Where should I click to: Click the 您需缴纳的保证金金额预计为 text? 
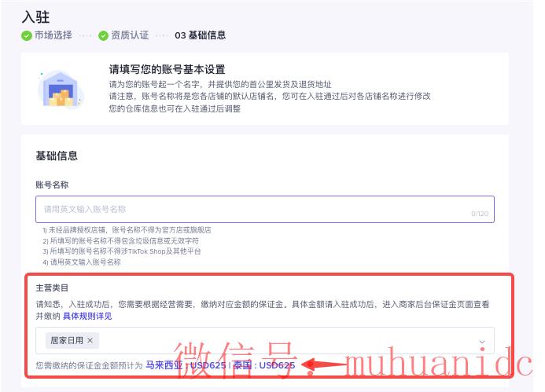click(x=90, y=365)
